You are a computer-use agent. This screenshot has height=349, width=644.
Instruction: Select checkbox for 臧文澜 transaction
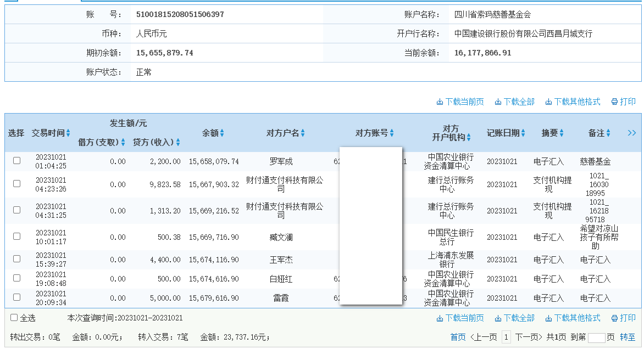pyautogui.click(x=17, y=236)
